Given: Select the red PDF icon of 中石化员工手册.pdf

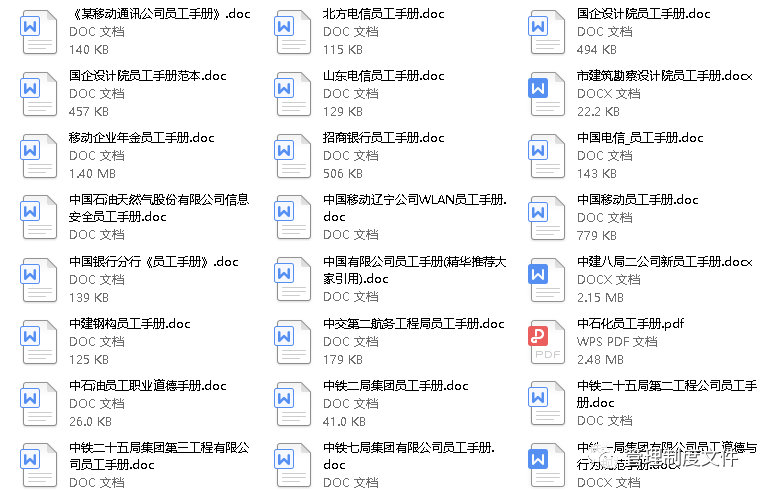Looking at the screenshot, I should click(x=547, y=342).
